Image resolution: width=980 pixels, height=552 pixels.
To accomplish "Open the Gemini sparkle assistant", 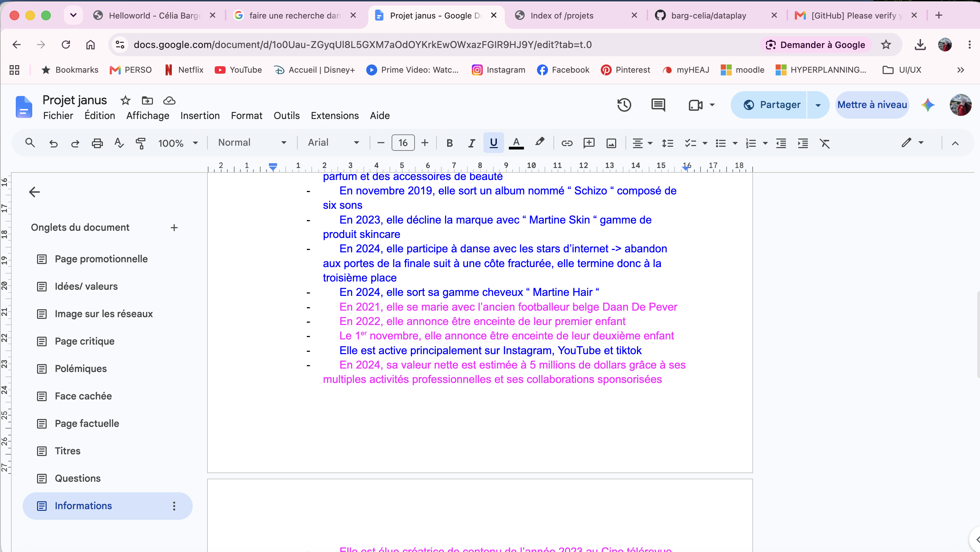I will pos(928,105).
